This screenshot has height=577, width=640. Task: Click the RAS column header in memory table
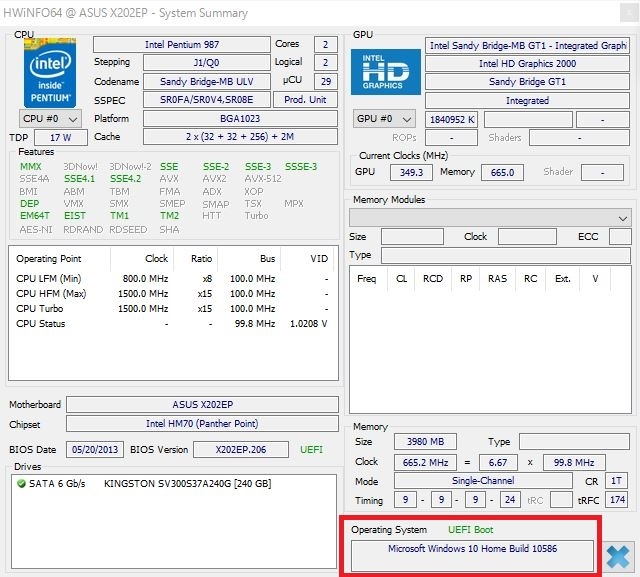coord(498,279)
